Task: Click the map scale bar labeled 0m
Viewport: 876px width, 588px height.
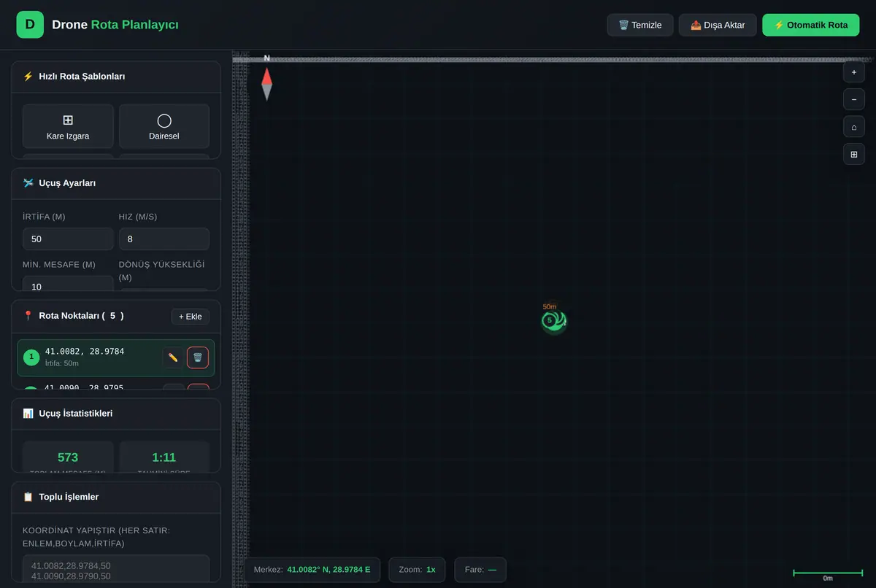Action: 828,575
